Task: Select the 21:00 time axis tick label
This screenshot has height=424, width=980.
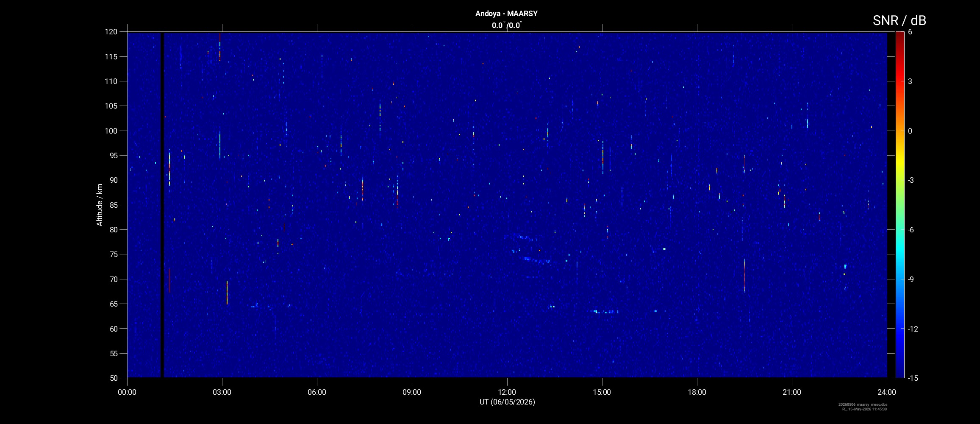Action: click(791, 392)
